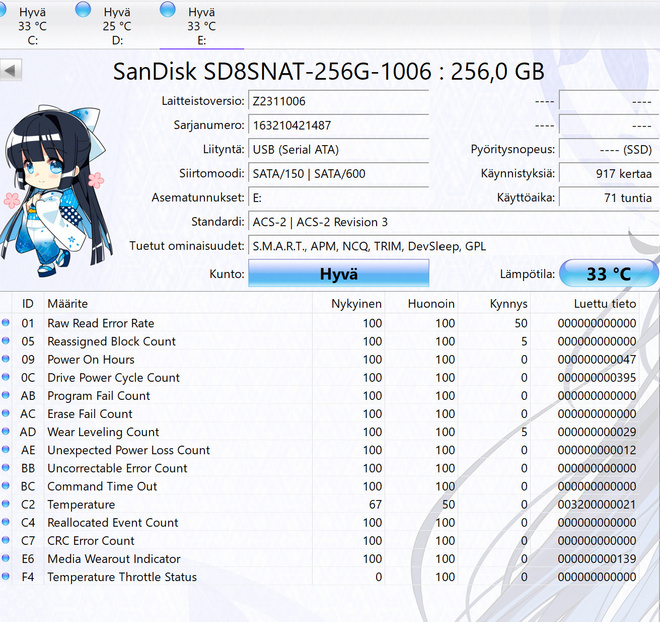The image size is (660, 622).
Task: Select the Reallocated Event Count row
Action: [x=320, y=522]
